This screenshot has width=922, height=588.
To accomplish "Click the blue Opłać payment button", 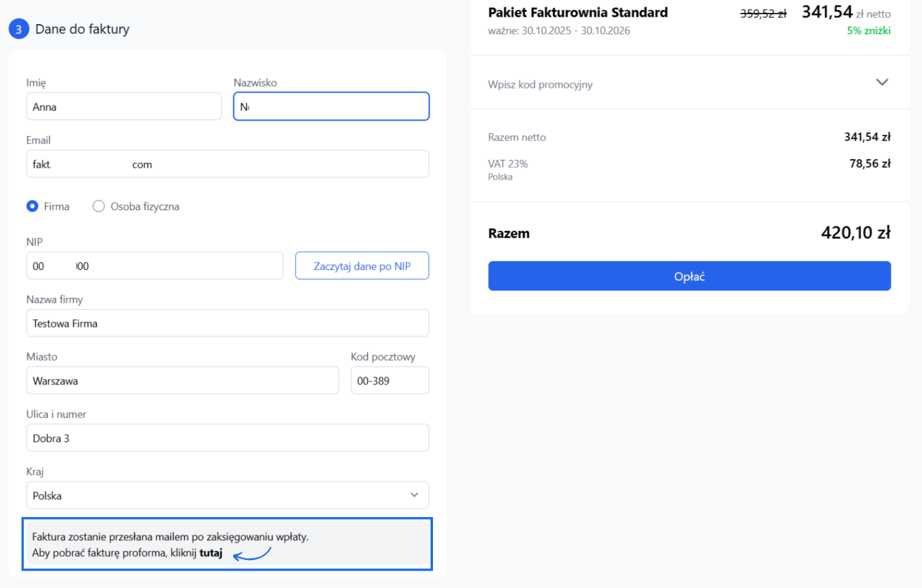I will 689,276.
